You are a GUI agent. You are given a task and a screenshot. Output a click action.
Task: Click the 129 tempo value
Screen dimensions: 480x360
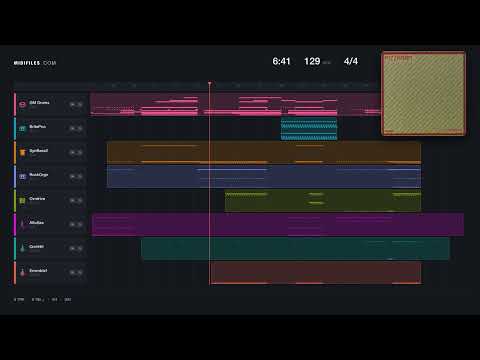pyautogui.click(x=312, y=61)
